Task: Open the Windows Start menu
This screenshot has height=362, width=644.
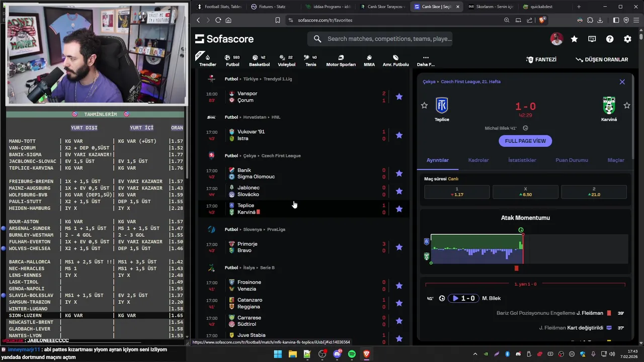Action: point(278,354)
